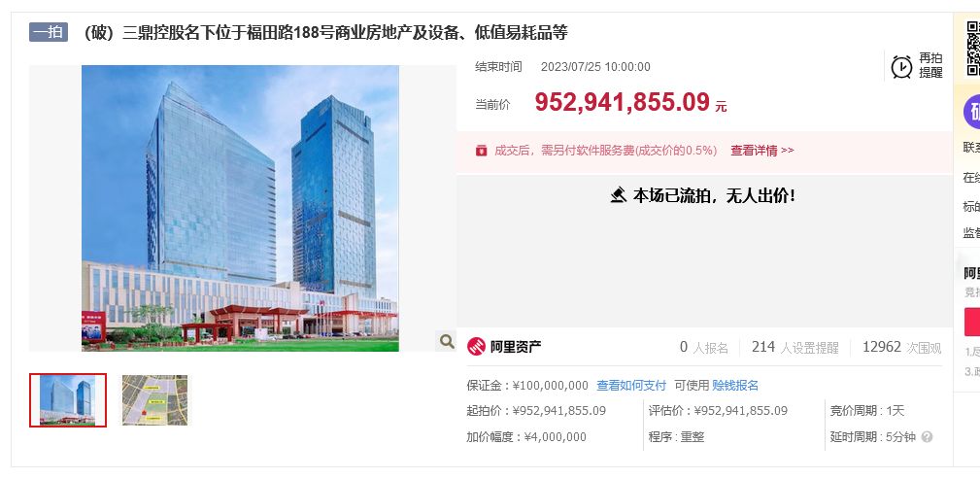The width and height of the screenshot is (980, 479).
Task: Click the alarm clock reminder icon
Action: pyautogui.click(x=901, y=66)
